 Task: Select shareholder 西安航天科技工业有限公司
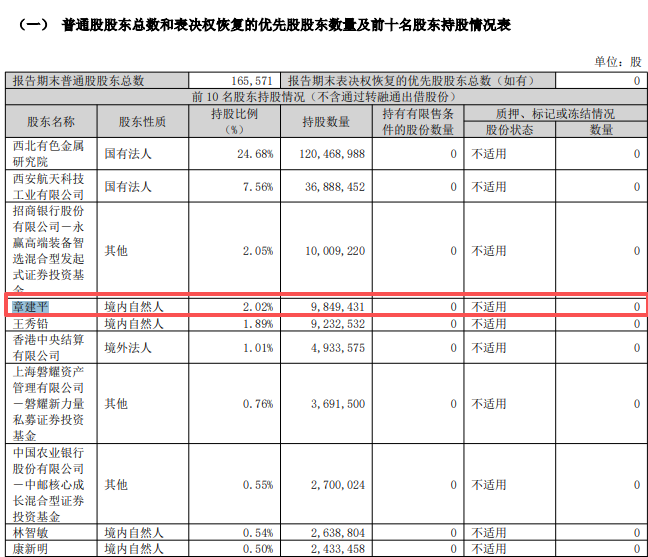pyautogui.click(x=48, y=186)
